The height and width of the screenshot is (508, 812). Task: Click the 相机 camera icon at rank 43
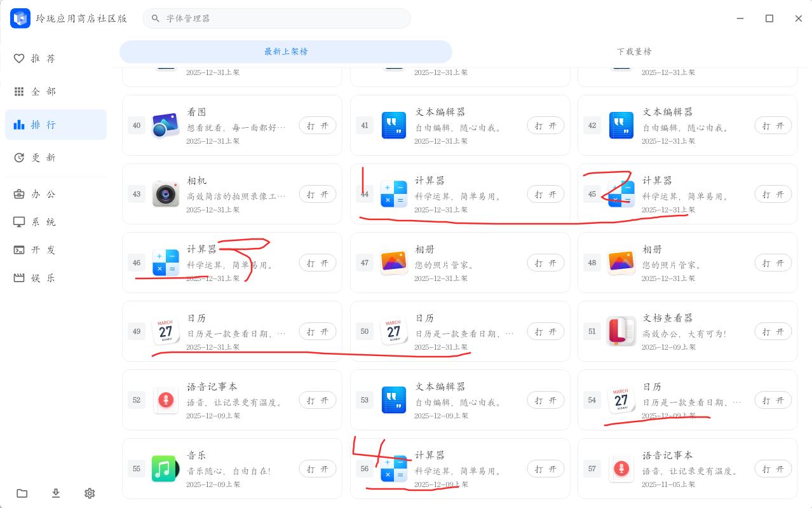coord(166,194)
